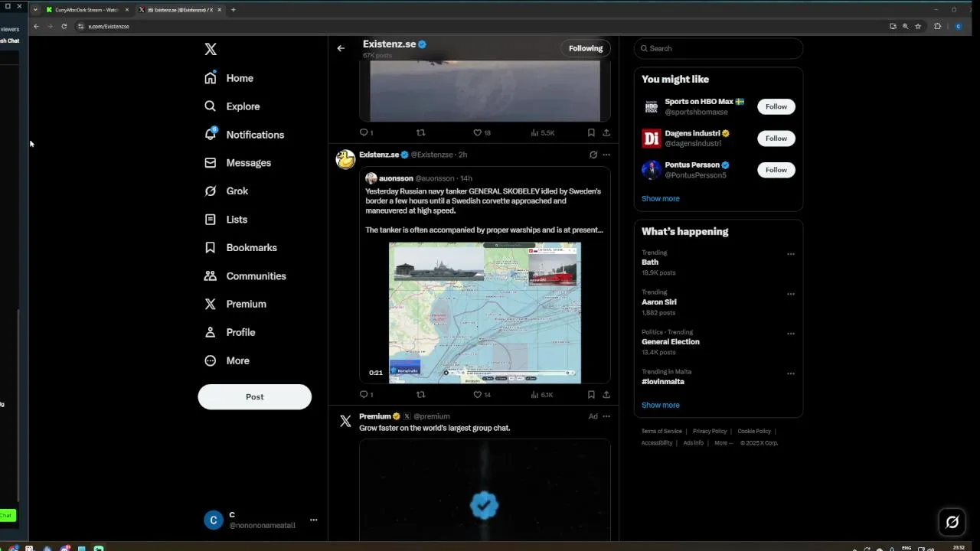Switch to CurryAfterDark Stream browser tab
Screen dimensions: 980x551
tap(86, 10)
